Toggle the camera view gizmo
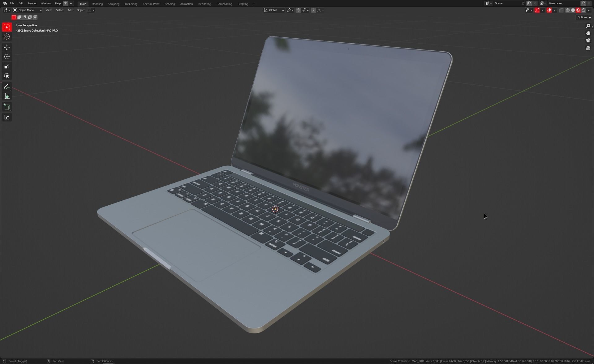This screenshot has height=364, width=594. [x=588, y=41]
